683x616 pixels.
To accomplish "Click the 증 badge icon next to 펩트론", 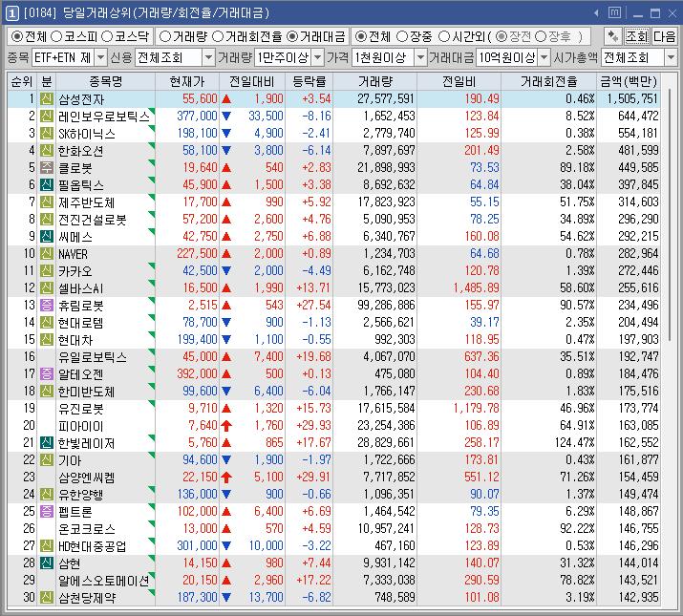I will pos(47,512).
